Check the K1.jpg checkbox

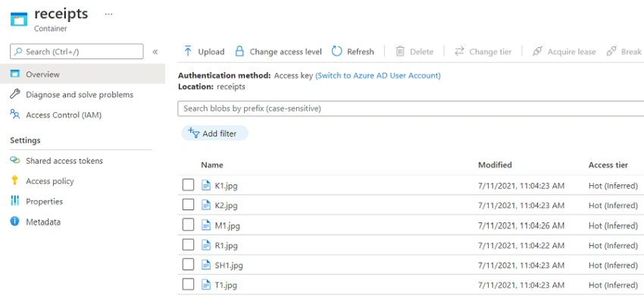click(x=188, y=185)
